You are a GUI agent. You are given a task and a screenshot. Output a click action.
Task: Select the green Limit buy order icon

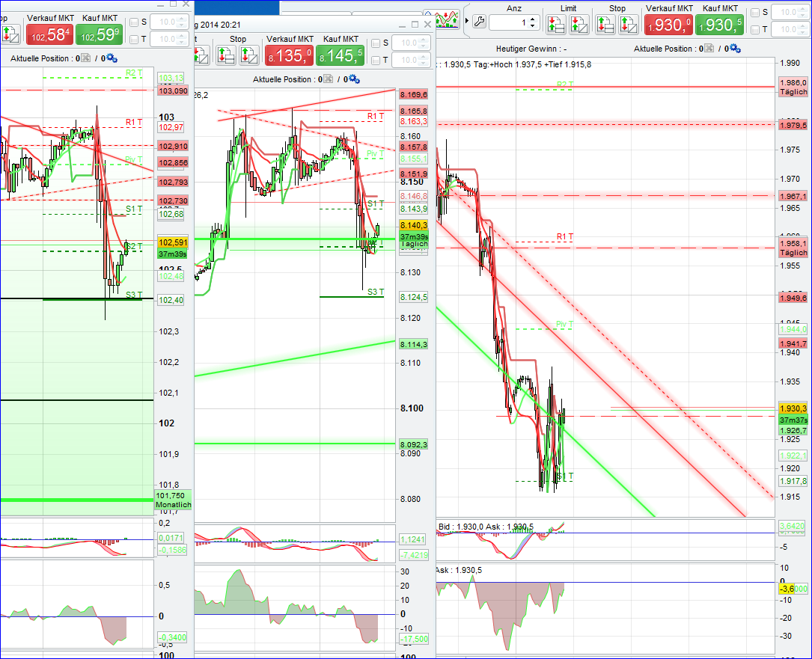coord(556,24)
